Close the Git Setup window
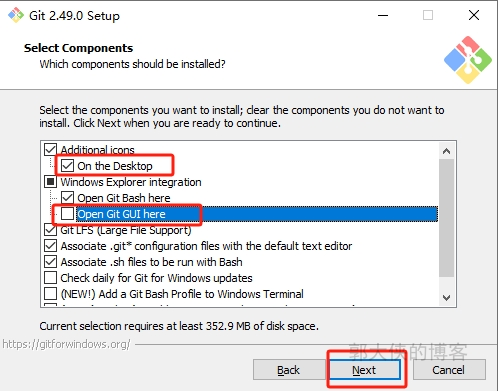Image resolution: width=498 pixels, height=391 pixels. [474, 15]
